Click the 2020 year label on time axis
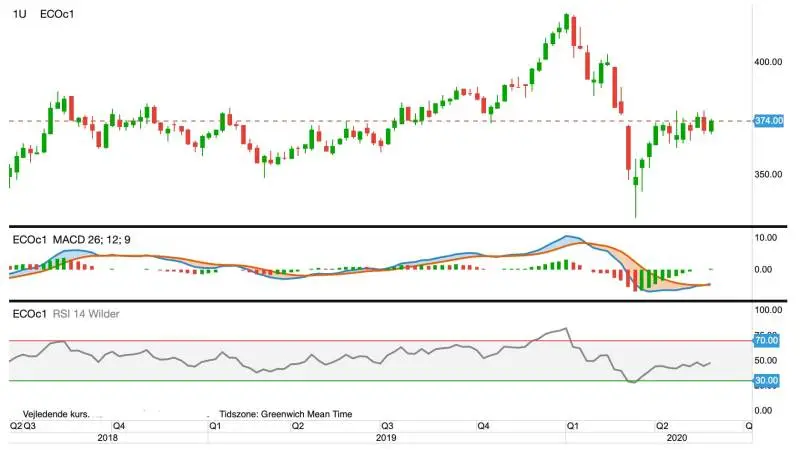 (677, 438)
